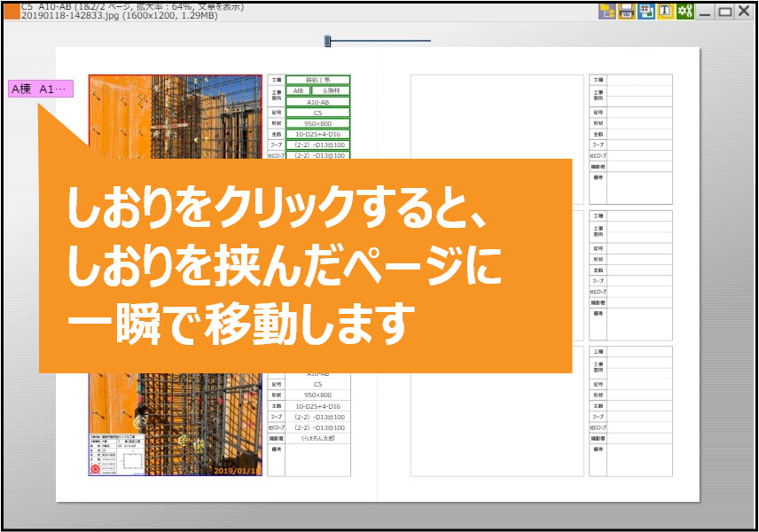Viewport: 759px width, 532px height.
Task: Click the 記号 field containing C5
Action: [x=317, y=114]
